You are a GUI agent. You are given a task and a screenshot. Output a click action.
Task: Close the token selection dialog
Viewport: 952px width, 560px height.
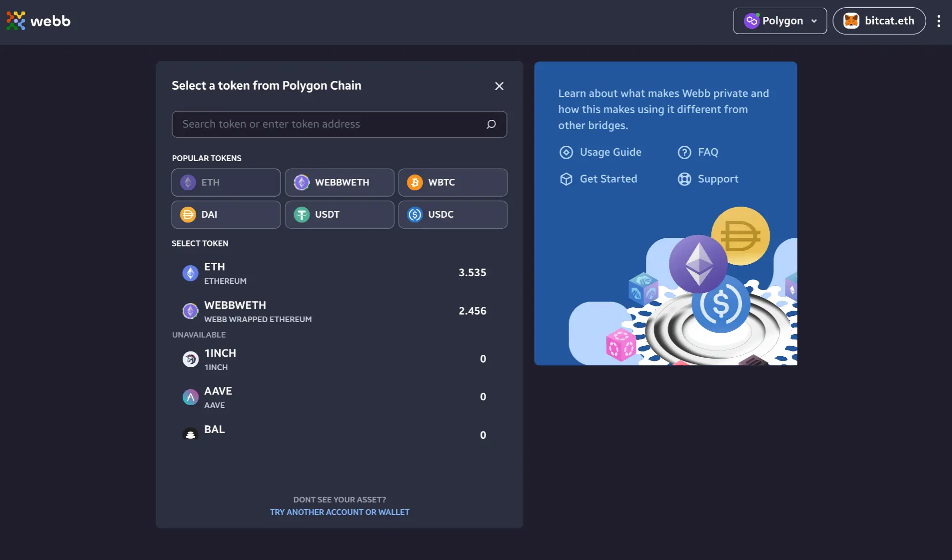[499, 86]
